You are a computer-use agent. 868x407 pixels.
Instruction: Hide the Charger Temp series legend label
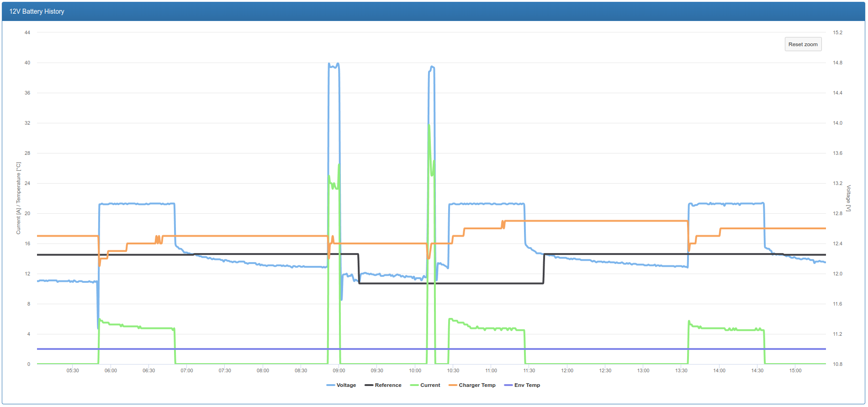(x=477, y=385)
